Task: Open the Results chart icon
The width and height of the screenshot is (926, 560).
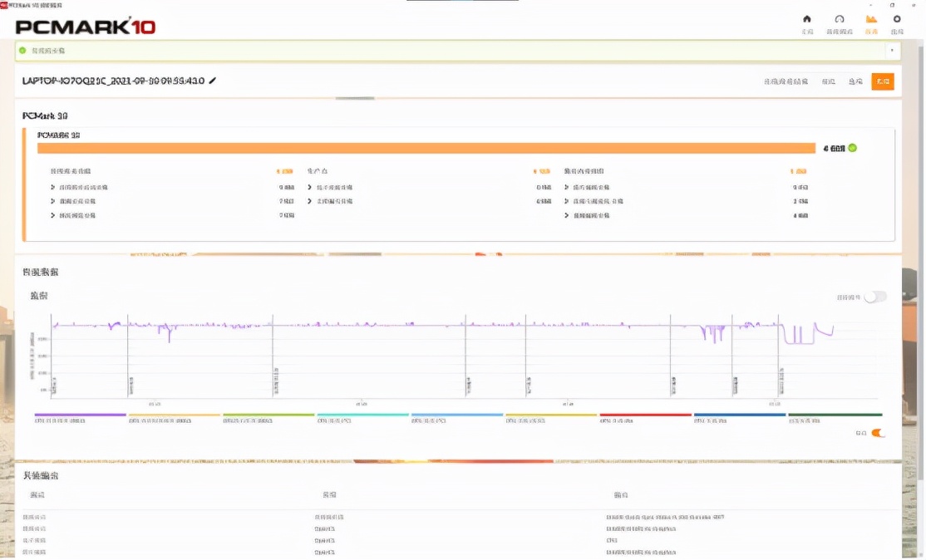Action: [x=871, y=19]
